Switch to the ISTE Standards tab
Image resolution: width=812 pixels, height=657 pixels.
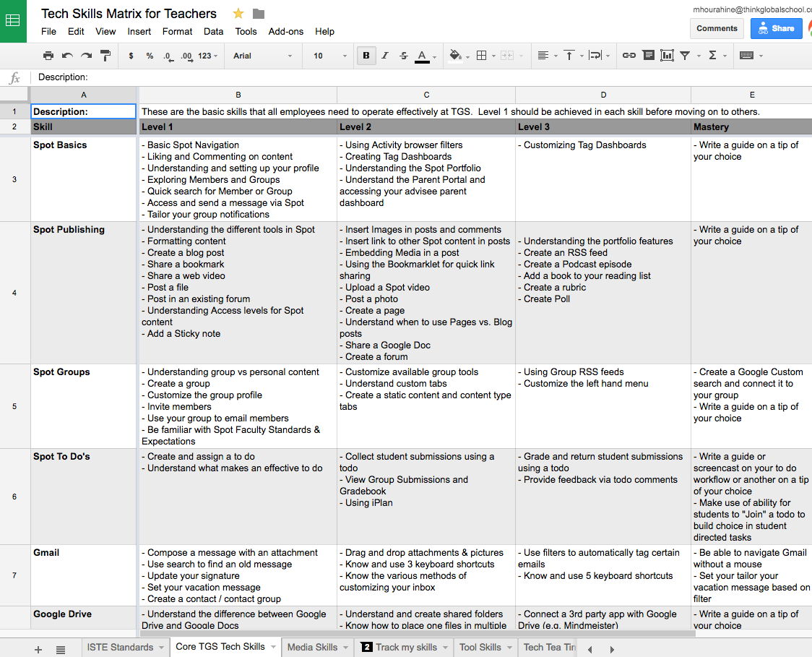pyautogui.click(x=120, y=647)
